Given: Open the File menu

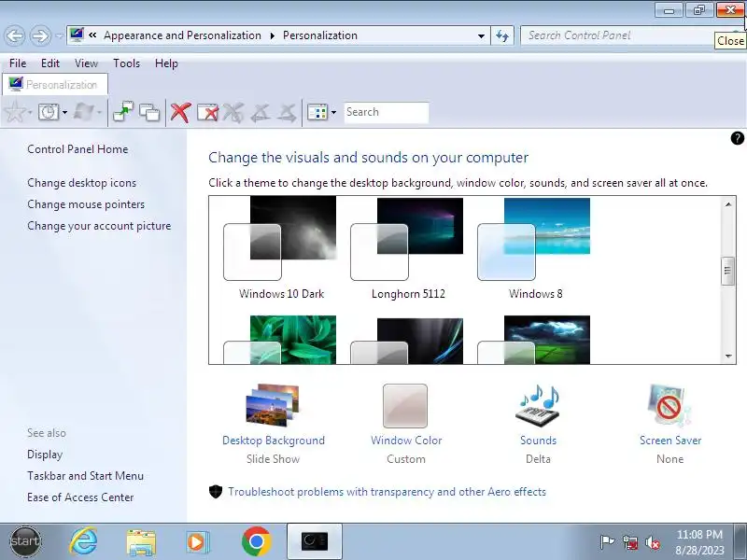Looking at the screenshot, I should 18,63.
